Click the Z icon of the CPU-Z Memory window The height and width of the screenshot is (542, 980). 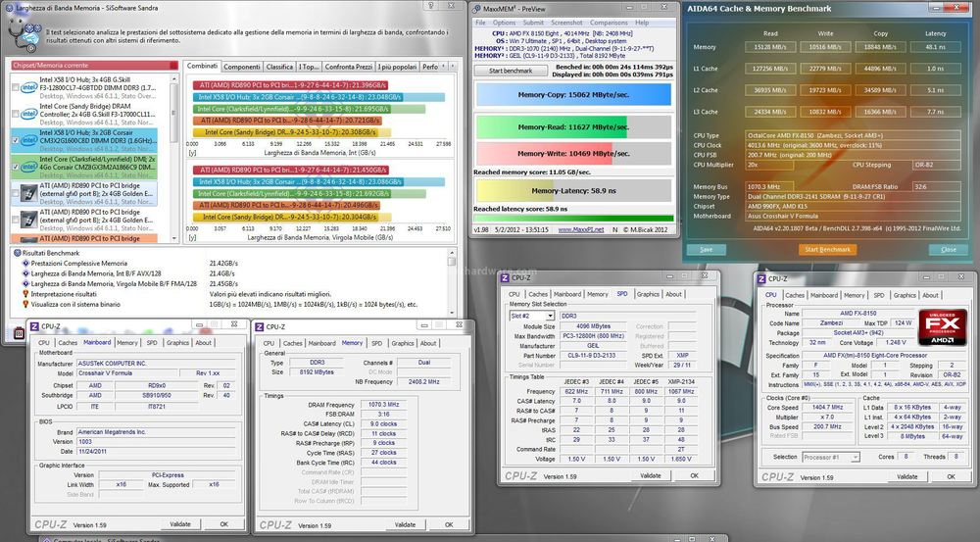click(260, 326)
